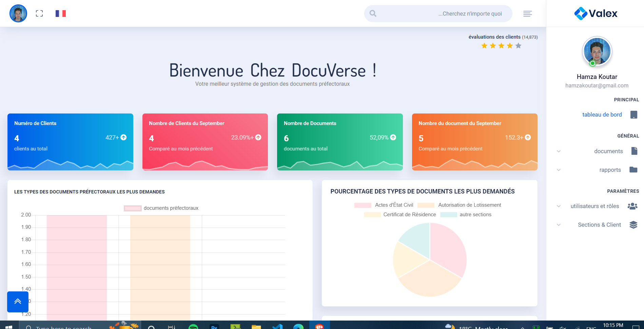Screen dimensions: 644x329
Task: Rate five stars in évaluations des clients
Action: (x=518, y=45)
